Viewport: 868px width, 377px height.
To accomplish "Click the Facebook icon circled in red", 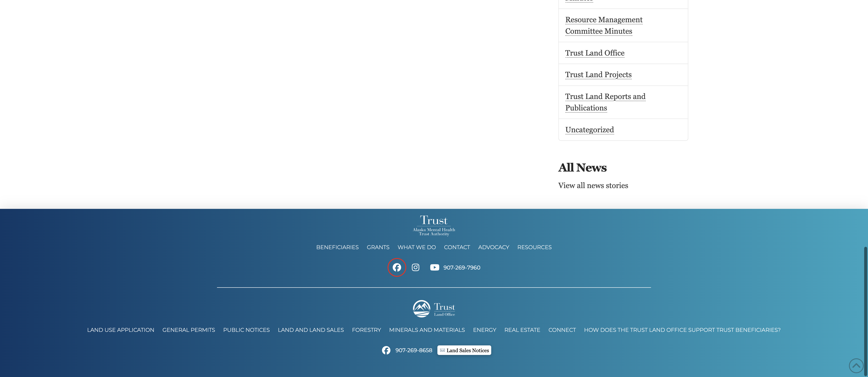I will (397, 267).
